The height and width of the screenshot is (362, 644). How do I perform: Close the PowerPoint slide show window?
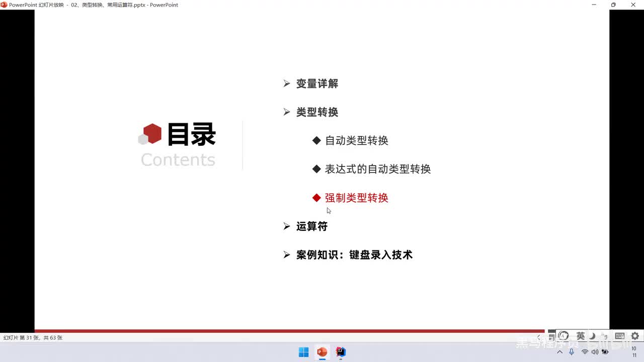(x=633, y=5)
